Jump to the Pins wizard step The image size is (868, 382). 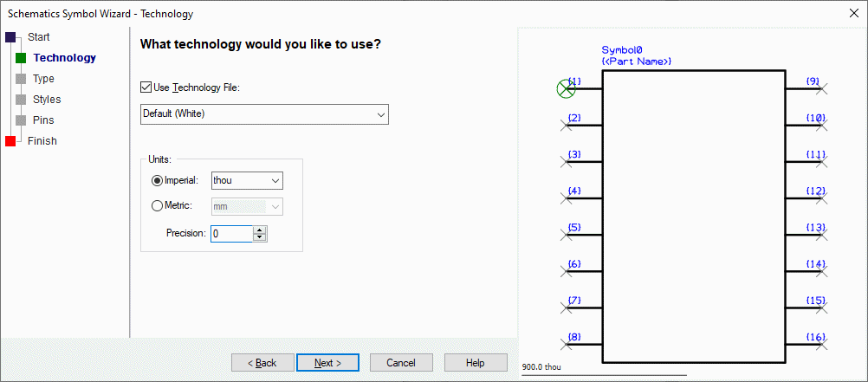(43, 120)
